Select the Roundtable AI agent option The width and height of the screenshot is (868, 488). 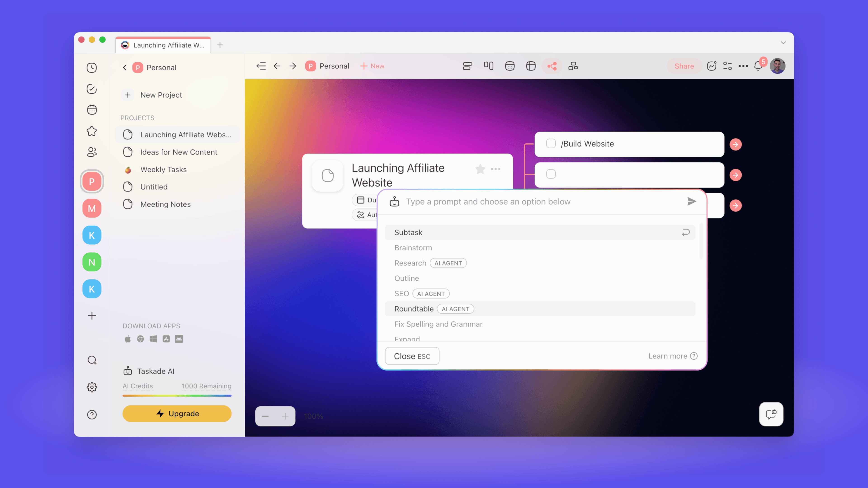pyautogui.click(x=414, y=309)
